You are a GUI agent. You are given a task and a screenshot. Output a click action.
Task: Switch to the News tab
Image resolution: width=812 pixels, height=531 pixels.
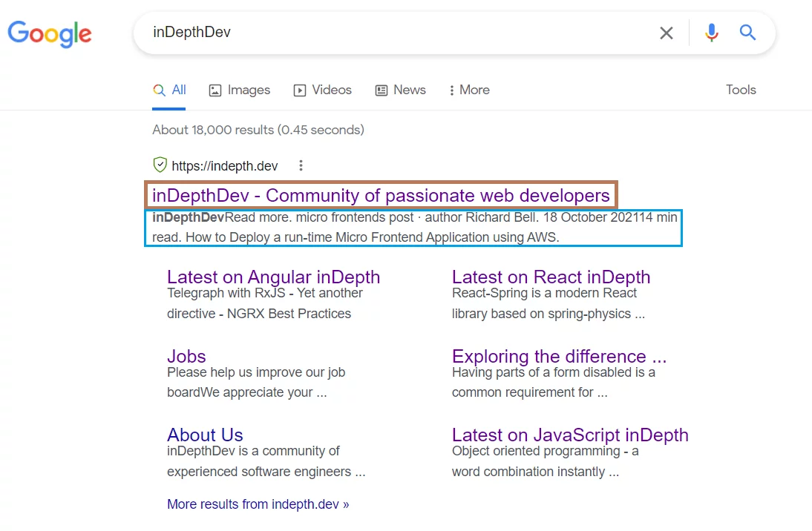coord(400,90)
